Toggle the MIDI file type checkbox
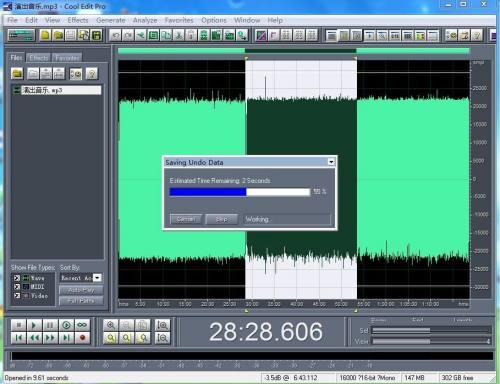This screenshot has height=384, width=500. pyautogui.click(x=17, y=287)
